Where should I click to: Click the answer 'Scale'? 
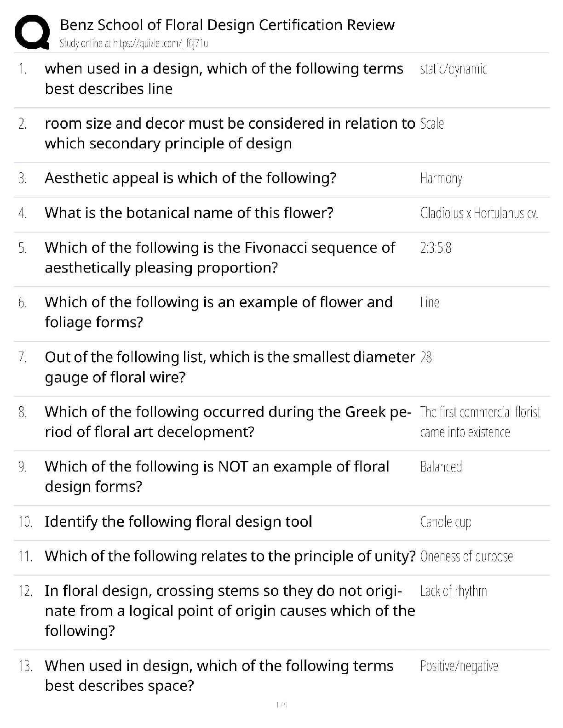[x=432, y=124]
